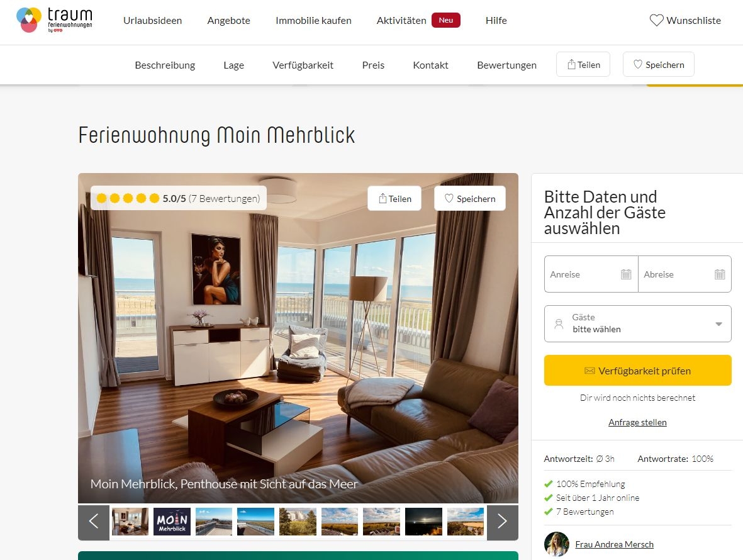Jump to the Verfügbarkeit section tab
The height and width of the screenshot is (560, 743).
click(x=303, y=65)
